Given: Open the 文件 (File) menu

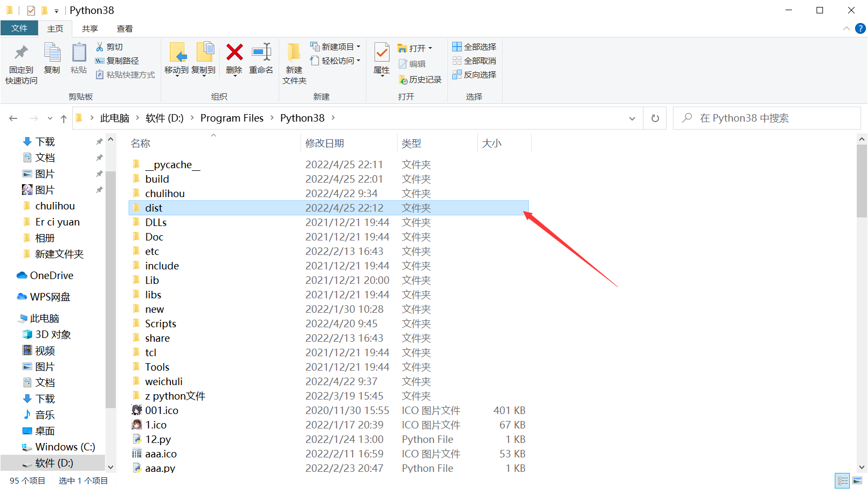Looking at the screenshot, I should click(19, 28).
